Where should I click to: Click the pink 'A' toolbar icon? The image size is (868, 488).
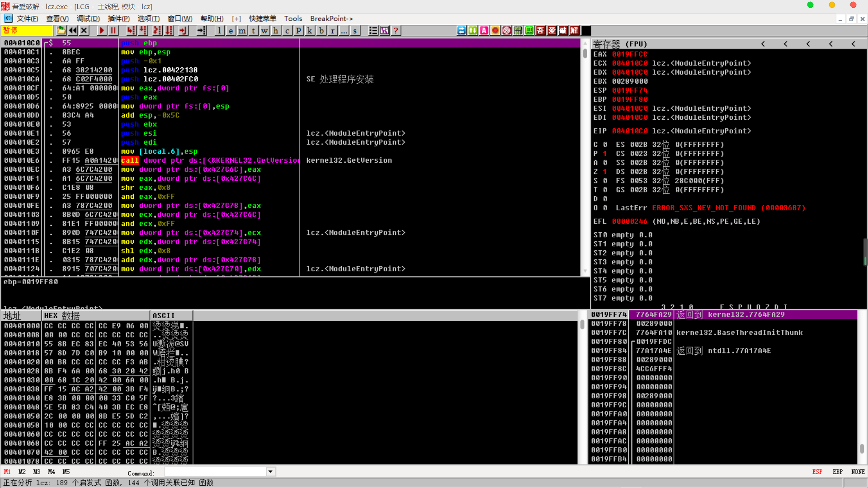pos(484,31)
